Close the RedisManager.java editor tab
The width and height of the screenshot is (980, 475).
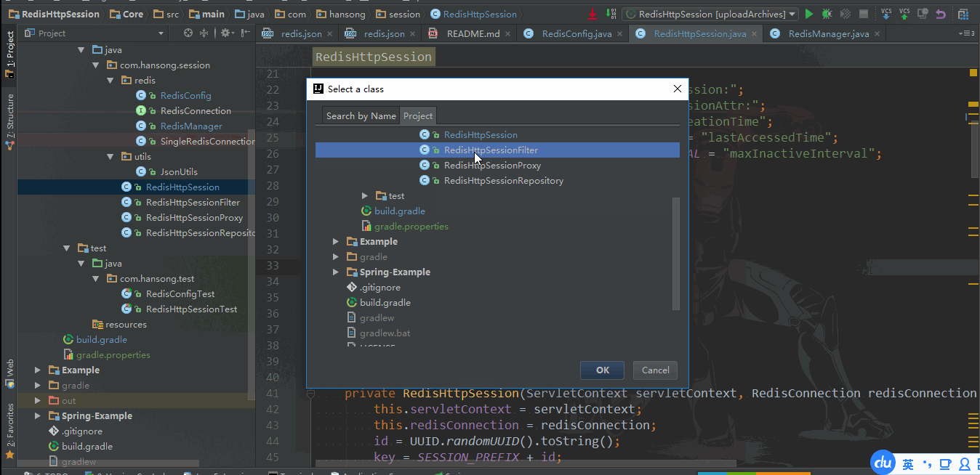877,34
